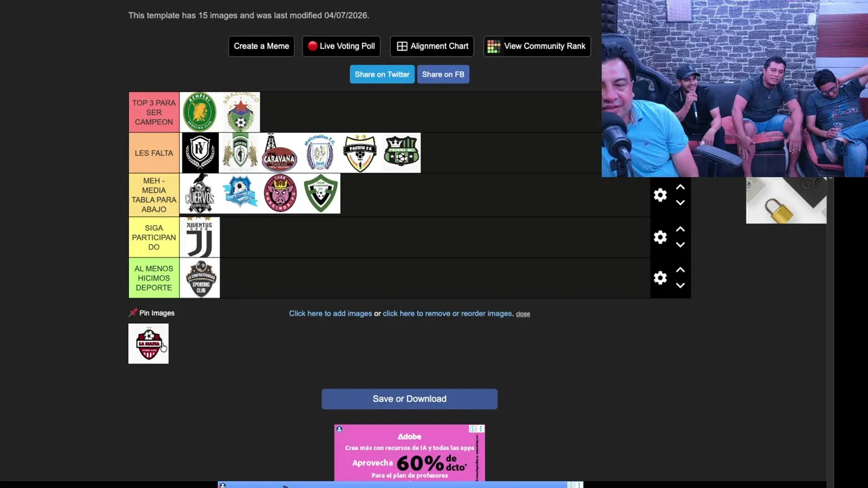
Task: Select La Confraternidad Sporting Club logo
Action: click(199, 278)
